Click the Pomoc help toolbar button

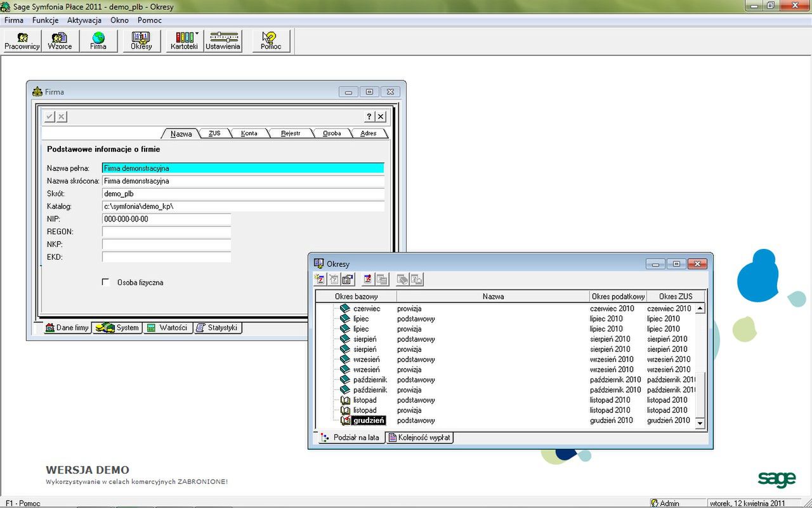click(x=271, y=41)
